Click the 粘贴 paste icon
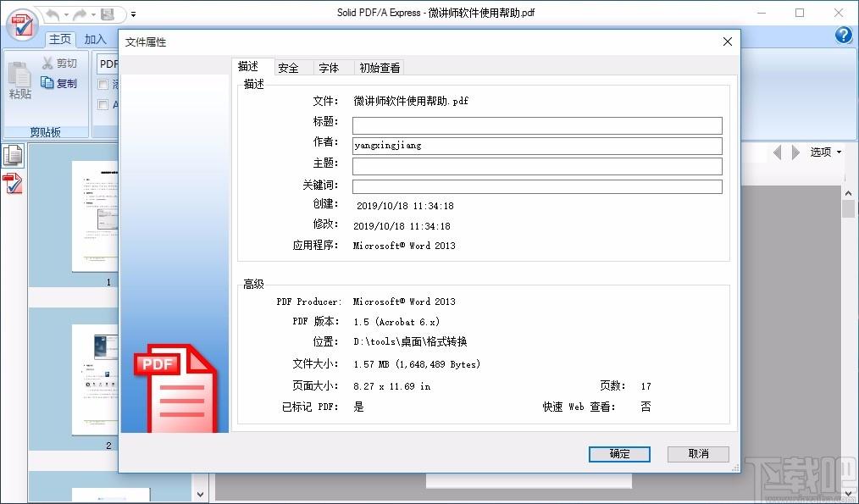Image resolution: width=859 pixels, height=504 pixels. (19, 80)
